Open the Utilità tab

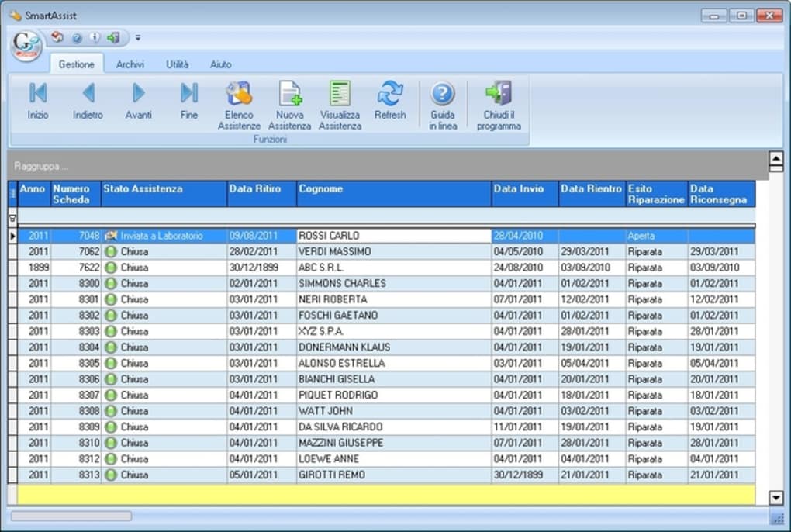tap(178, 64)
